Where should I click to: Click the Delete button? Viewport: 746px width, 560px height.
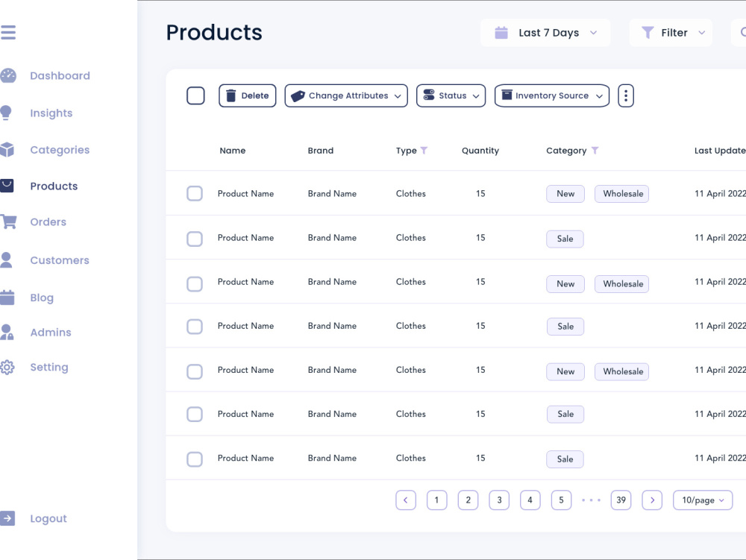[248, 95]
